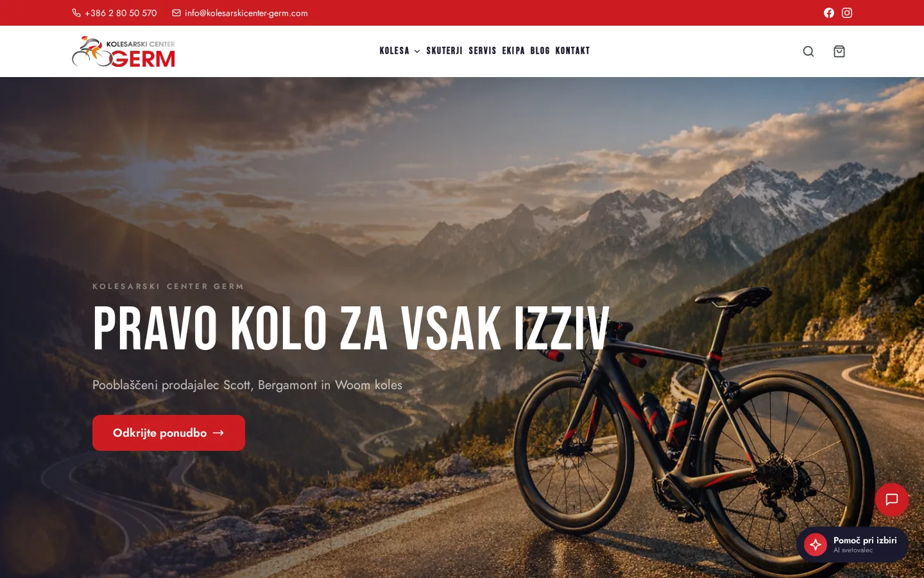Click the Odkrijte ponudbo button
This screenshot has height=578, width=924.
pyautogui.click(x=169, y=433)
